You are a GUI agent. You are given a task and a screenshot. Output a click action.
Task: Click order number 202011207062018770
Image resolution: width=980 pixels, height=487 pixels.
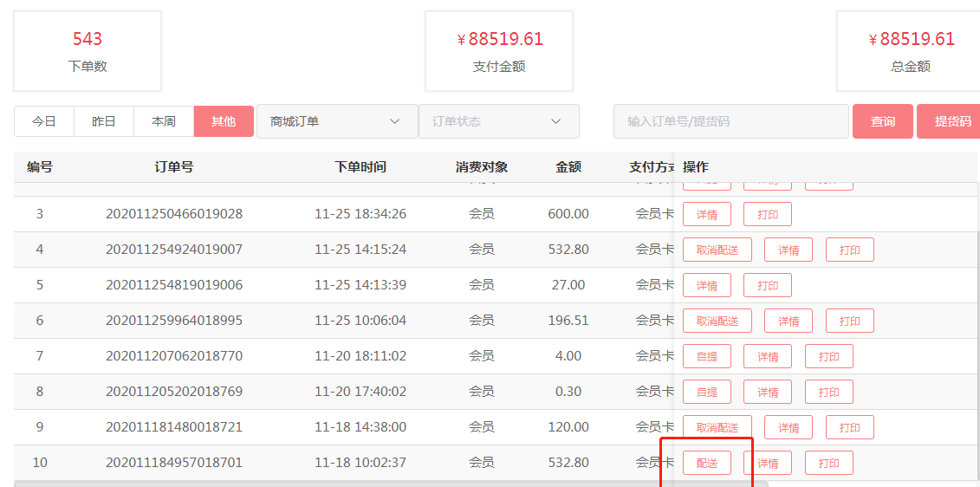[174, 357]
